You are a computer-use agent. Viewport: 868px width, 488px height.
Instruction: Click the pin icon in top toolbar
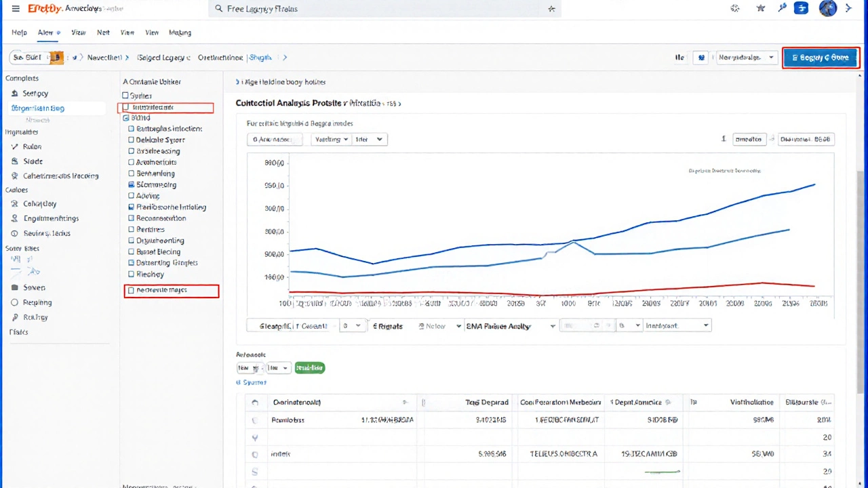782,9
